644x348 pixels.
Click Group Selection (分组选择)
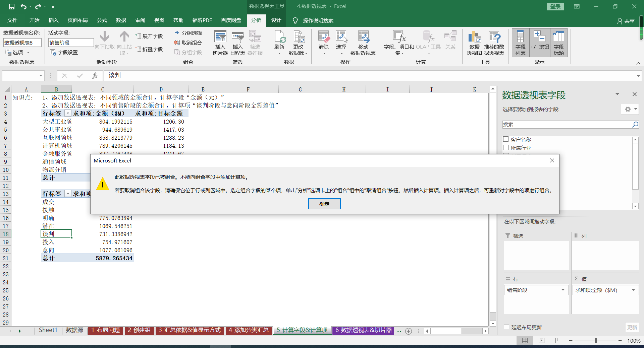(188, 33)
